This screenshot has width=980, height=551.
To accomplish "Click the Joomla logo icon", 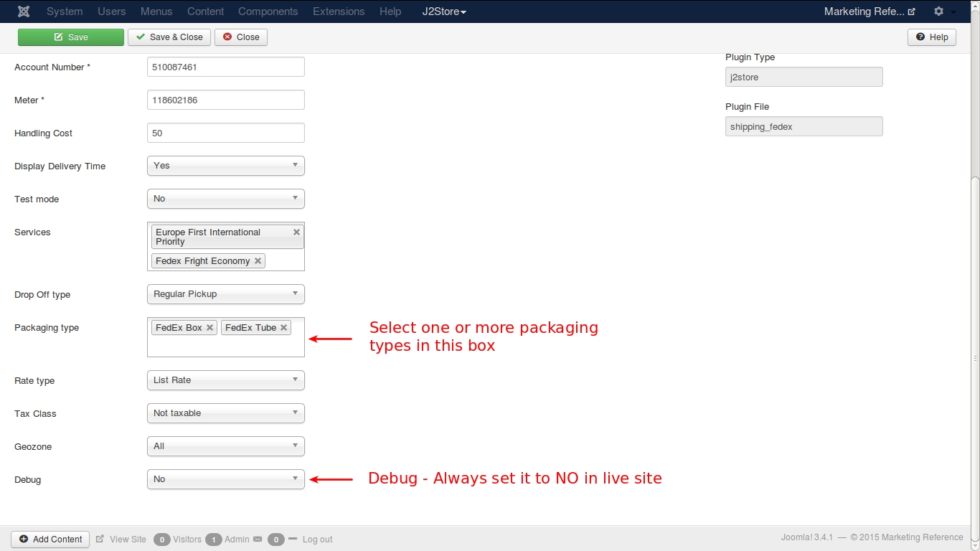I will pos(24,11).
